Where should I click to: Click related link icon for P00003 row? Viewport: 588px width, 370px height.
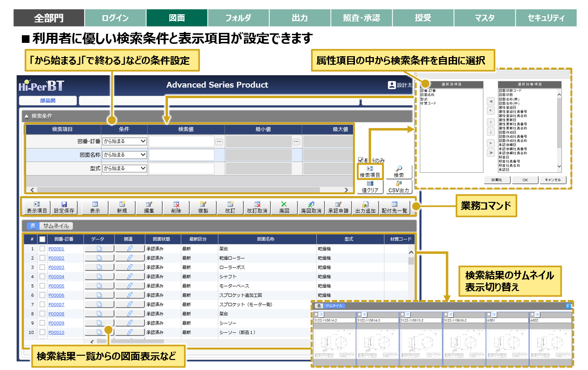tap(129, 267)
